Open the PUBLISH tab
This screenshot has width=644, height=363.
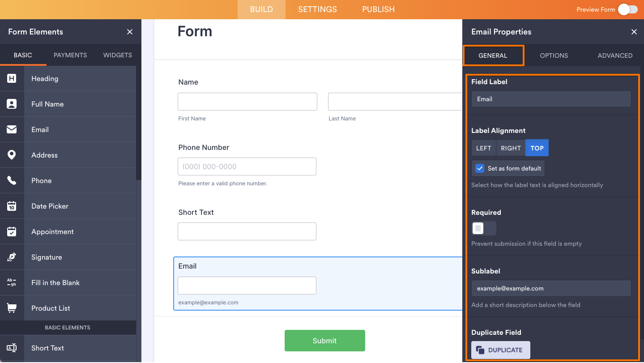click(x=378, y=9)
